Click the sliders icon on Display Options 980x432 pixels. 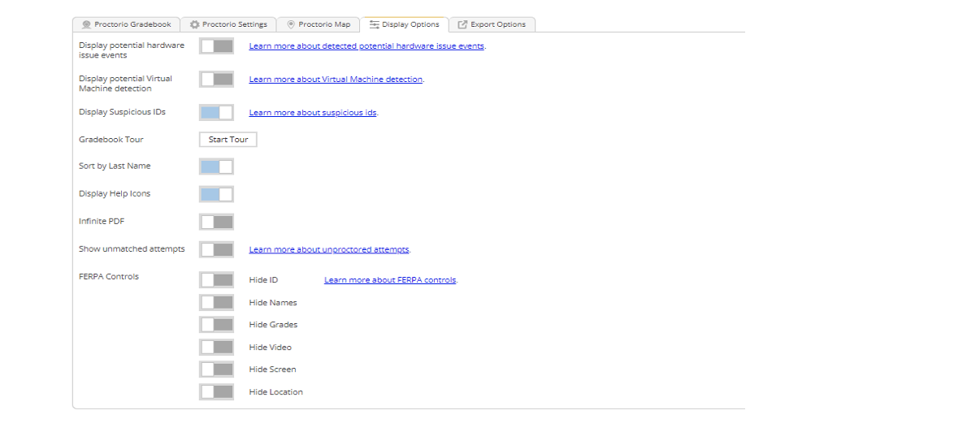click(375, 24)
